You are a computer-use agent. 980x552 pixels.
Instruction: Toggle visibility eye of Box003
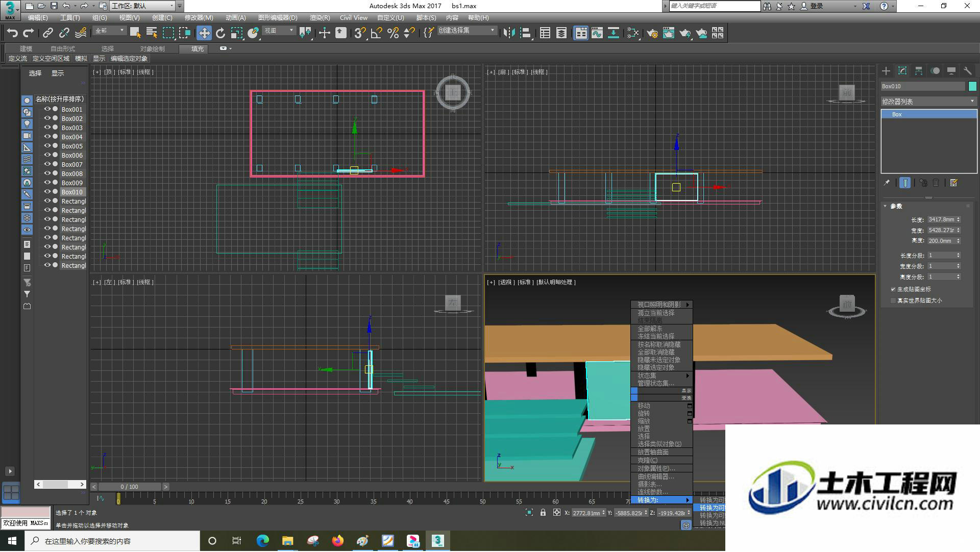coord(47,128)
